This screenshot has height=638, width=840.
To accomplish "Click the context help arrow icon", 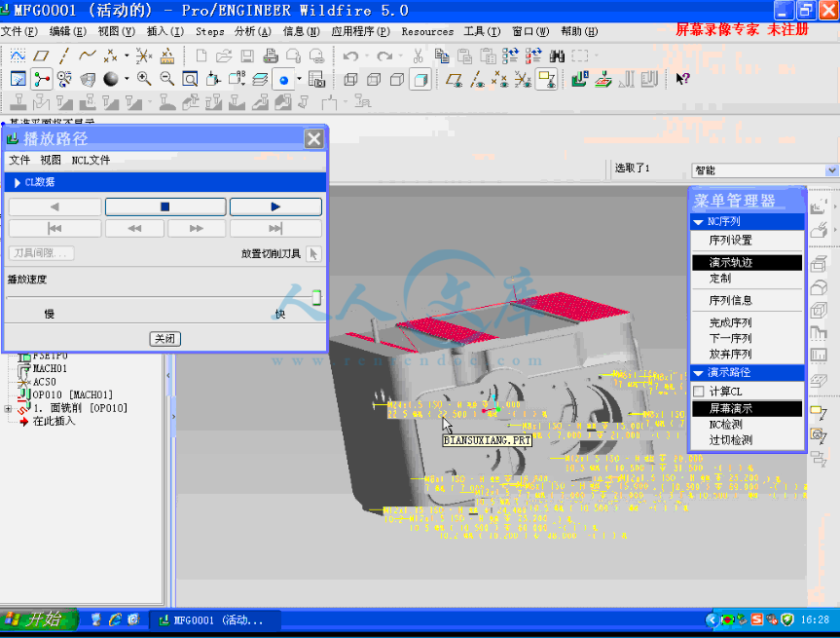I will (682, 79).
